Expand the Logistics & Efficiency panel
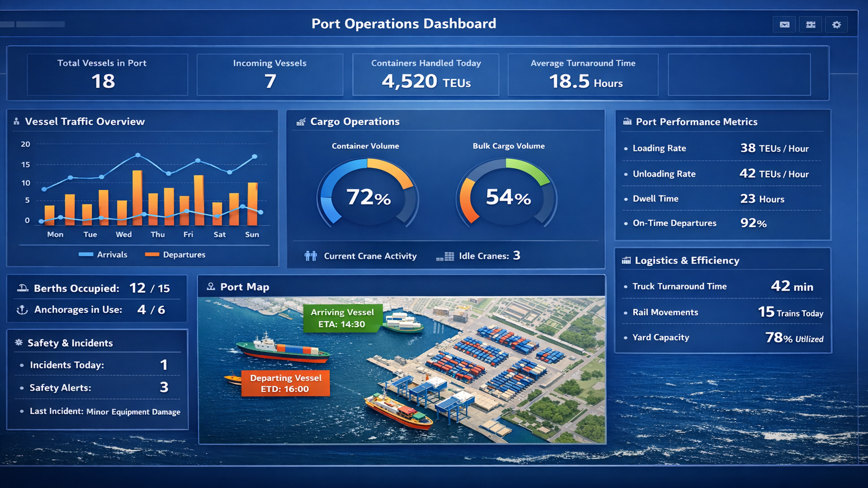 click(x=687, y=260)
